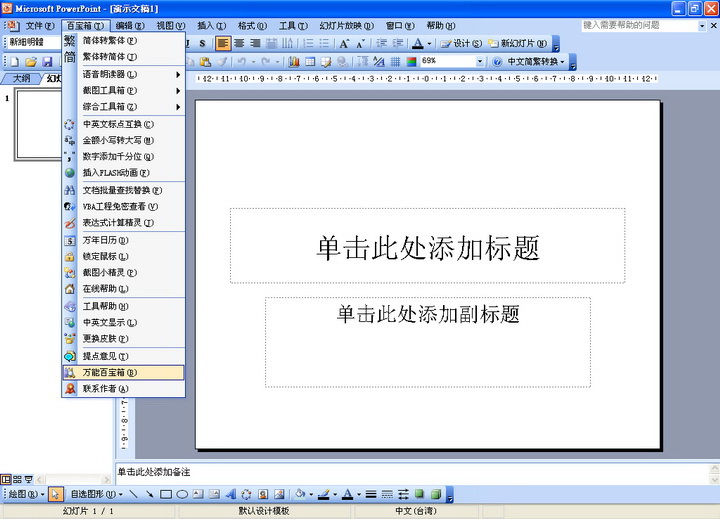The width and height of the screenshot is (720, 519).
Task: Select the Line drawing tool
Action: coord(134,495)
